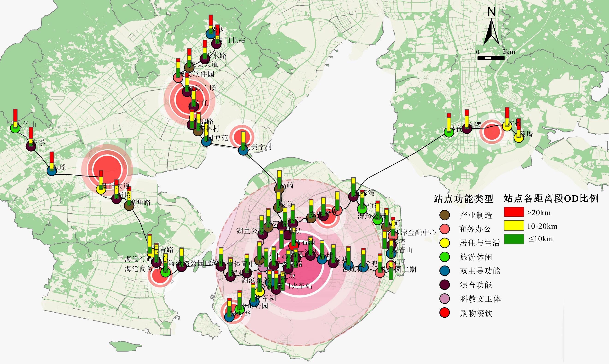Click the yellow 10-20km legend swatch
This screenshot has width=609, height=364.
[514, 226]
